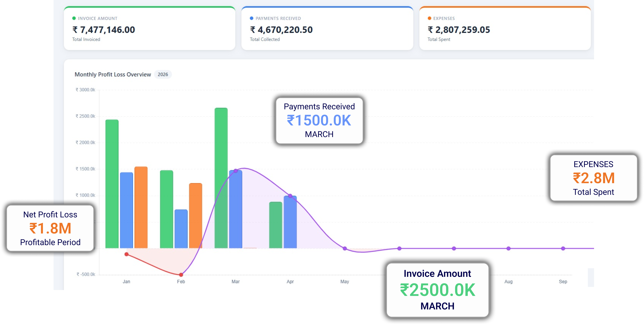The image size is (644, 325).
Task: Select the blue February payments bar
Action: [x=181, y=229]
